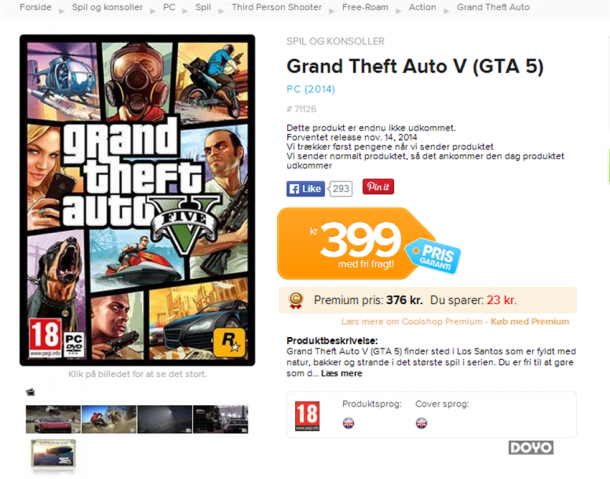Image resolution: width=610 pixels, height=479 pixels.
Task: Click the PEGI 18 rating icon in product info
Action: click(307, 416)
